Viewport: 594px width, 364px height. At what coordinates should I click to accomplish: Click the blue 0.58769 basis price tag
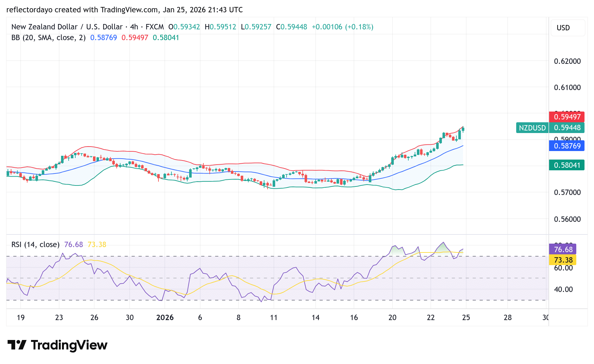click(x=567, y=146)
